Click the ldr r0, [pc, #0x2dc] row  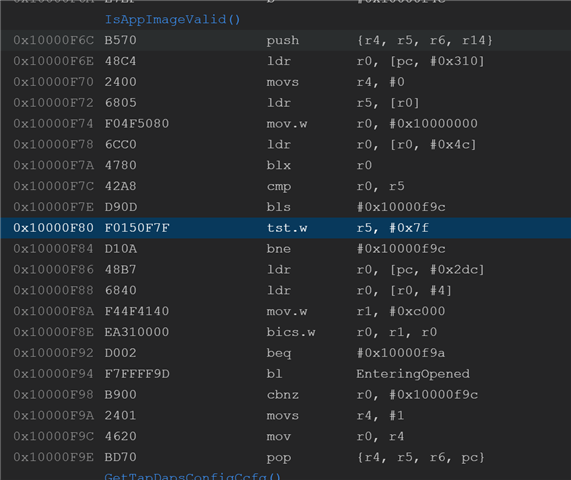[x=286, y=269]
